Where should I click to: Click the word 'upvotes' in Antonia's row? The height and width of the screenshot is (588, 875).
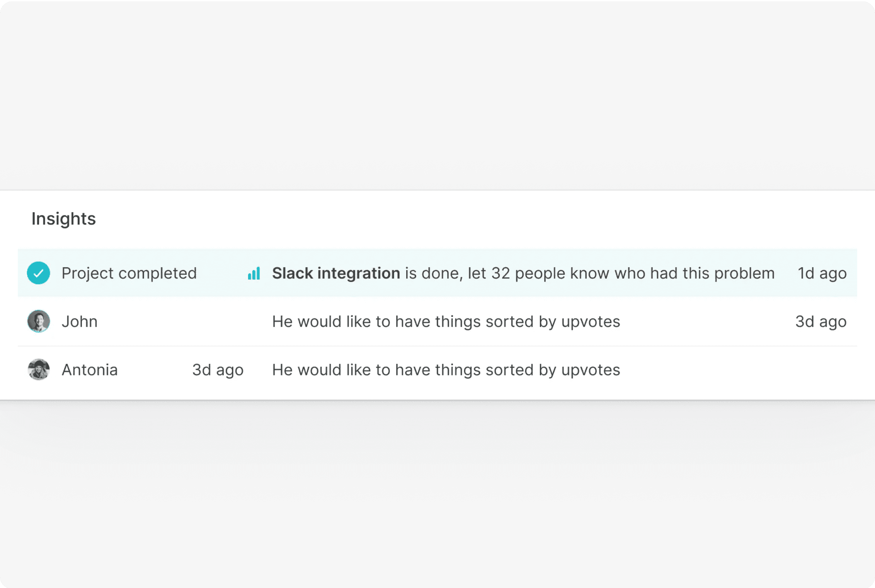click(591, 370)
